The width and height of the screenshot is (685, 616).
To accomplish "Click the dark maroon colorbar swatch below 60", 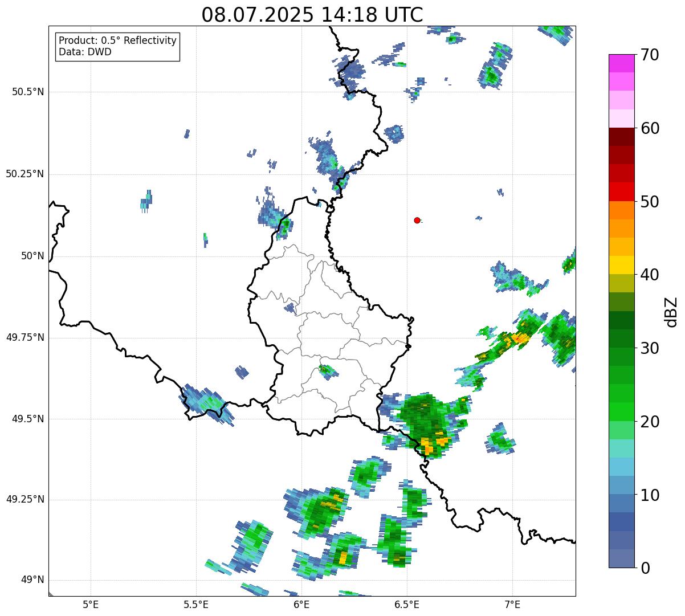I will pyautogui.click(x=622, y=137).
